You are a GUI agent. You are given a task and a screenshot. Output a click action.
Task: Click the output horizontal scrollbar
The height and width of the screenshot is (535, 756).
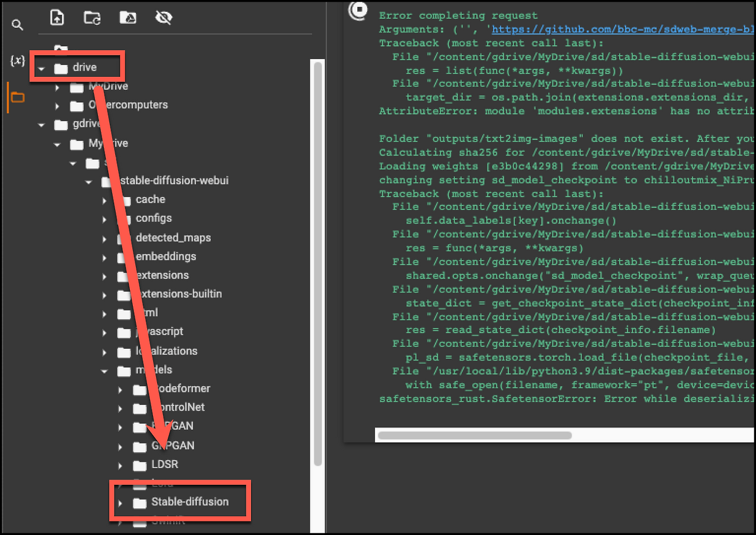(x=475, y=436)
